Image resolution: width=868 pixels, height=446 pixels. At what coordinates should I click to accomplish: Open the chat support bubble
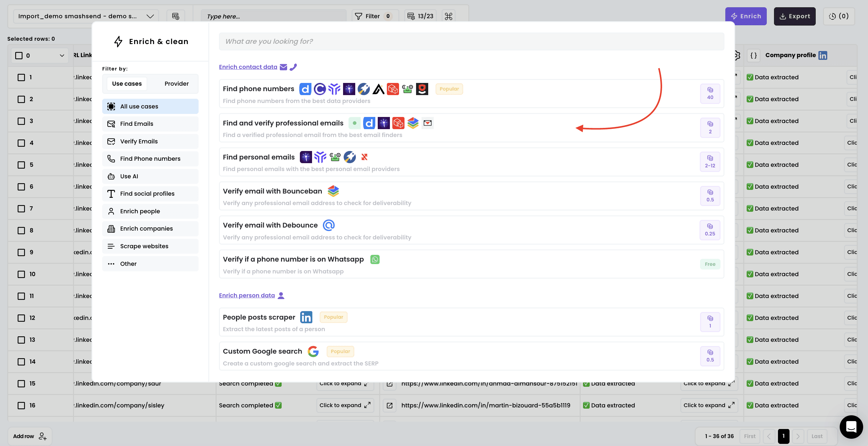coord(851,427)
